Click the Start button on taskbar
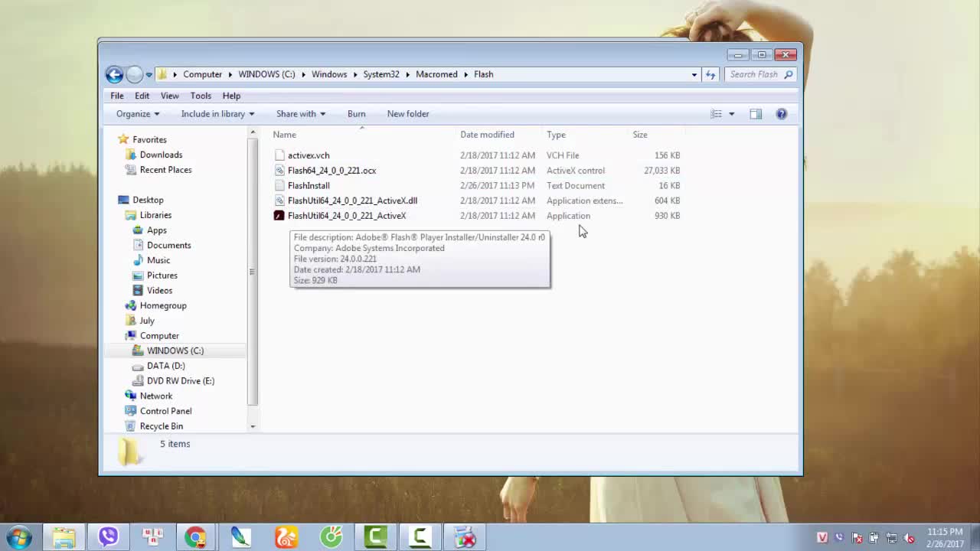Viewport: 980px width, 551px height. (19, 537)
